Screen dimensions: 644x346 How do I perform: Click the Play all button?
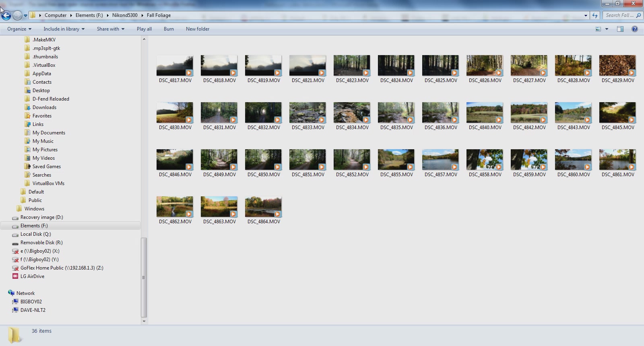(144, 29)
